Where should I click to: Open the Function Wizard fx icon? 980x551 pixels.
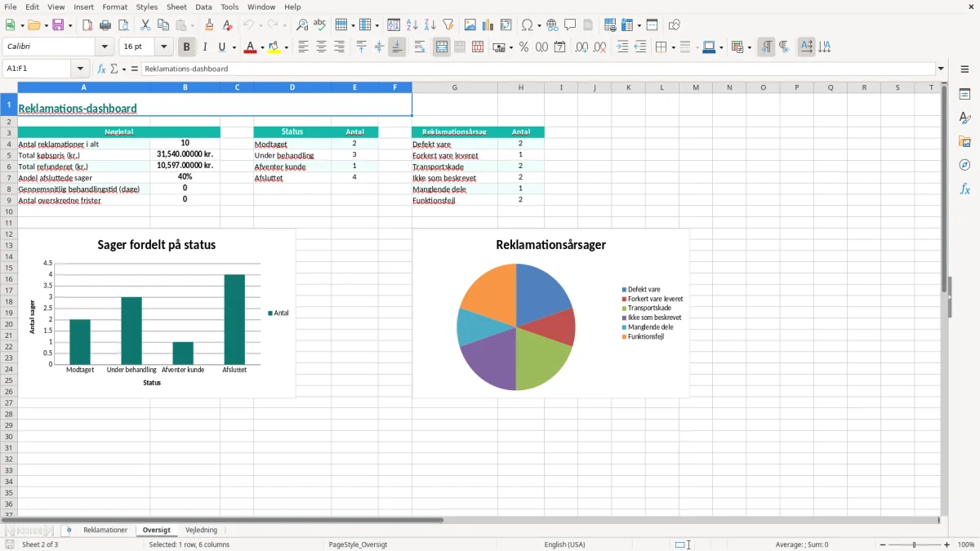point(101,69)
